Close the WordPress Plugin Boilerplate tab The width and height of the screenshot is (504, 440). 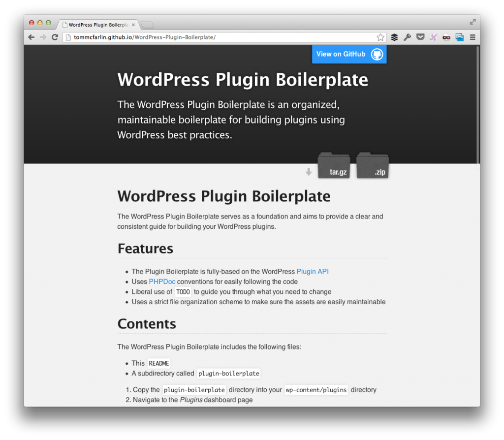coord(133,25)
